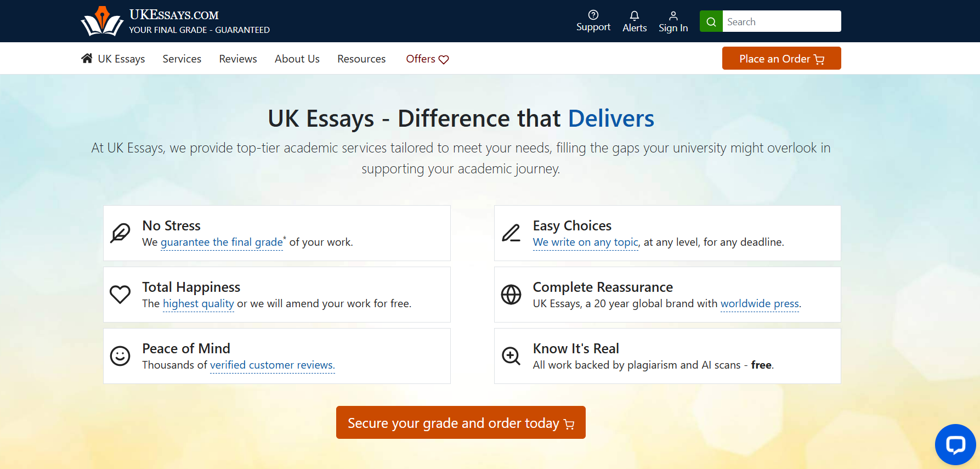Click the Easy Choices card heading

572,225
